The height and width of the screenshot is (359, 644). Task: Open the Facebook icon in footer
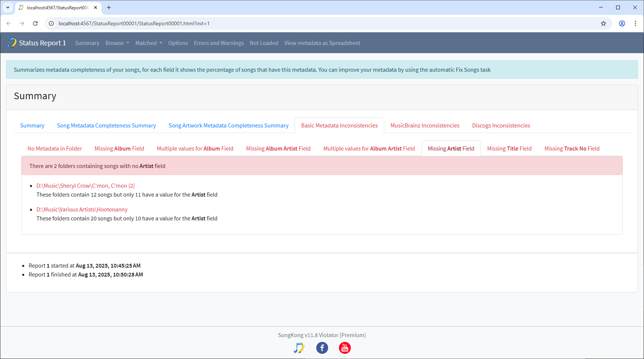point(322,348)
